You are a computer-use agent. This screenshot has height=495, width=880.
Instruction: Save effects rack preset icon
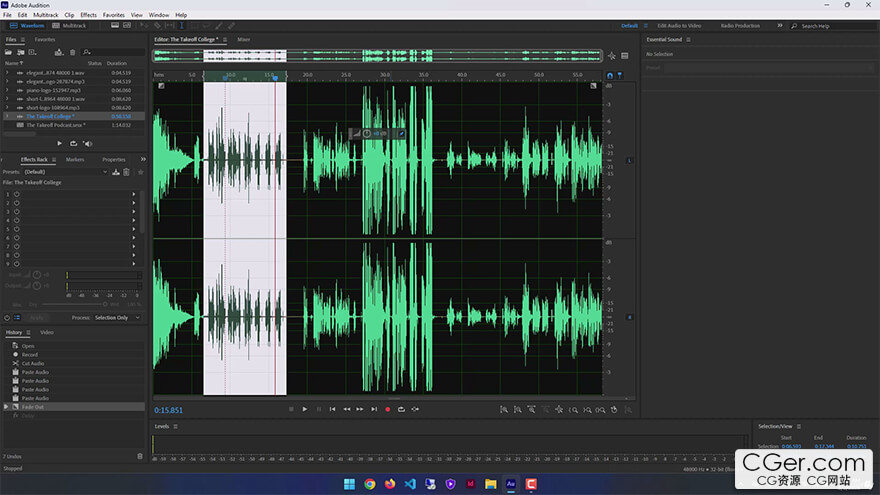tap(116, 172)
